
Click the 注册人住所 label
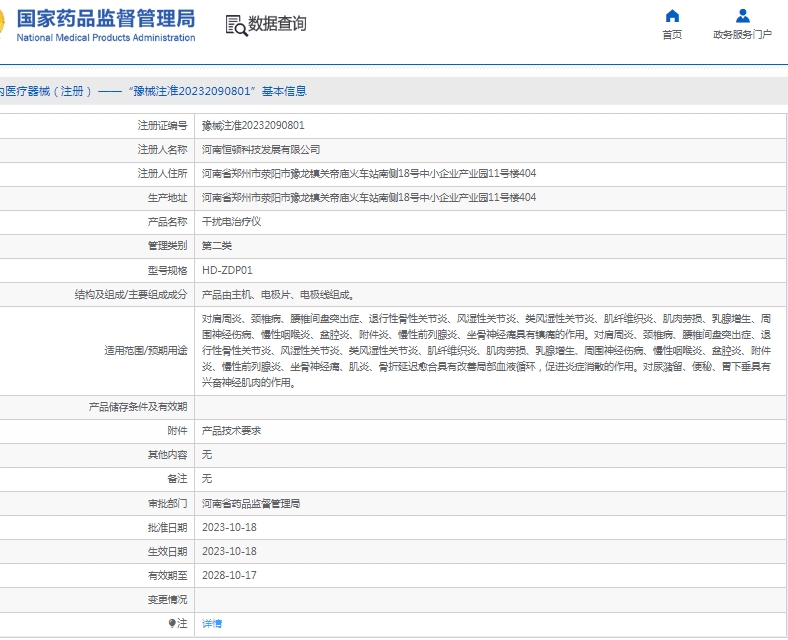click(162, 174)
